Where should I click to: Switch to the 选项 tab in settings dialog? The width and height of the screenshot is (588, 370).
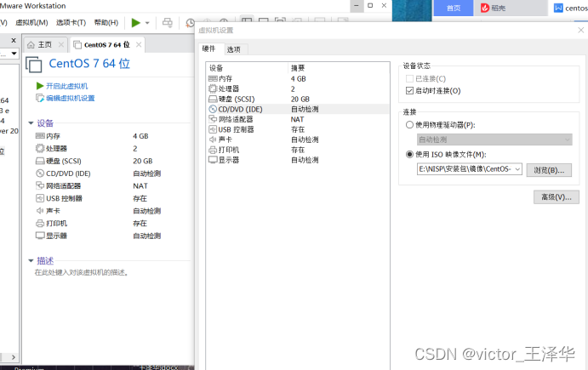[x=234, y=49]
